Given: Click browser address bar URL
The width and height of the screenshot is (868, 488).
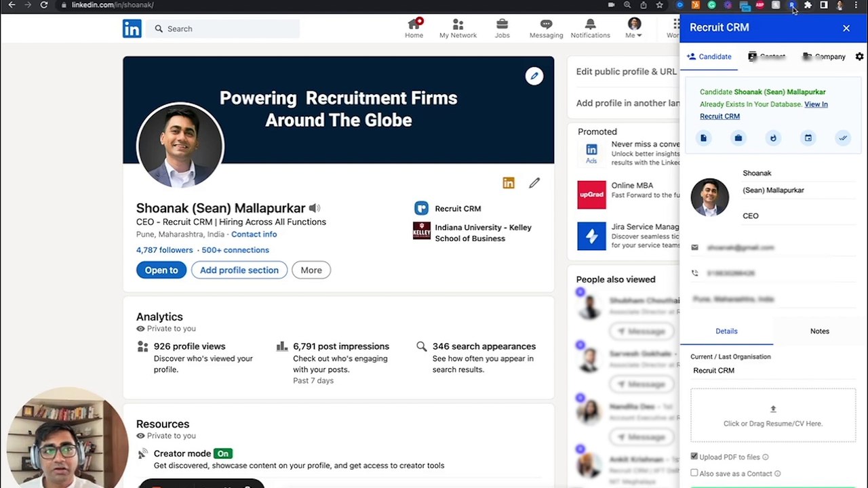Looking at the screenshot, I should tap(113, 5).
